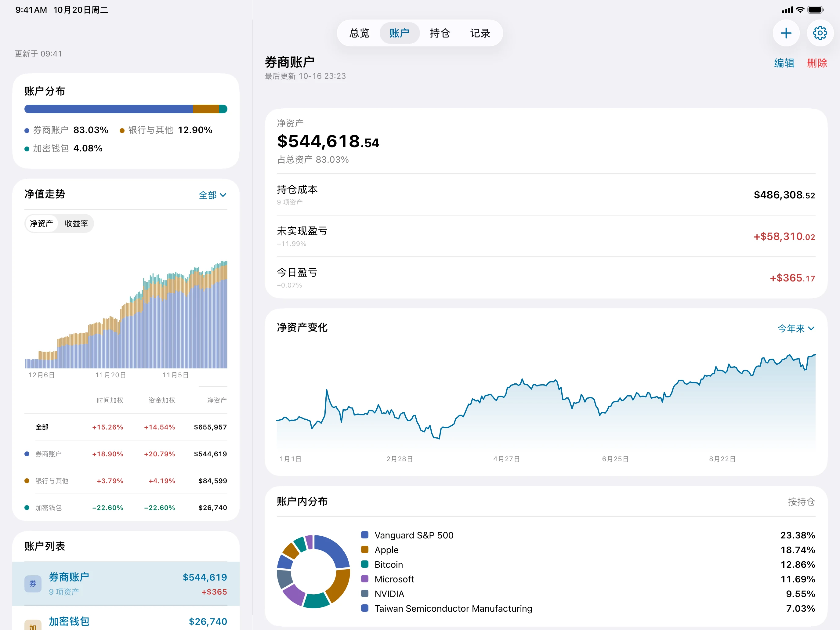Screen dimensions: 840x630
Task: Tap 删除 to delete the account
Action: 817,63
